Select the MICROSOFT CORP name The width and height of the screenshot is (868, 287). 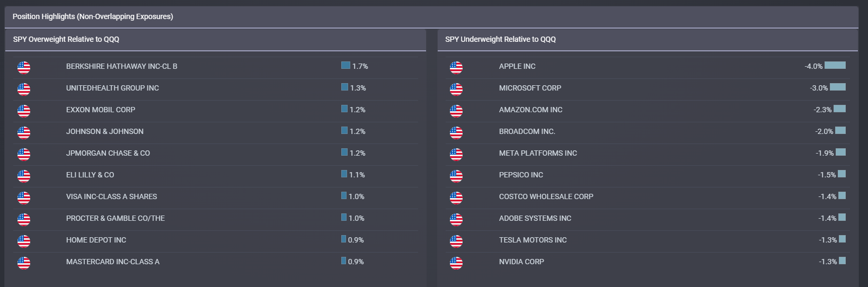[530, 88]
